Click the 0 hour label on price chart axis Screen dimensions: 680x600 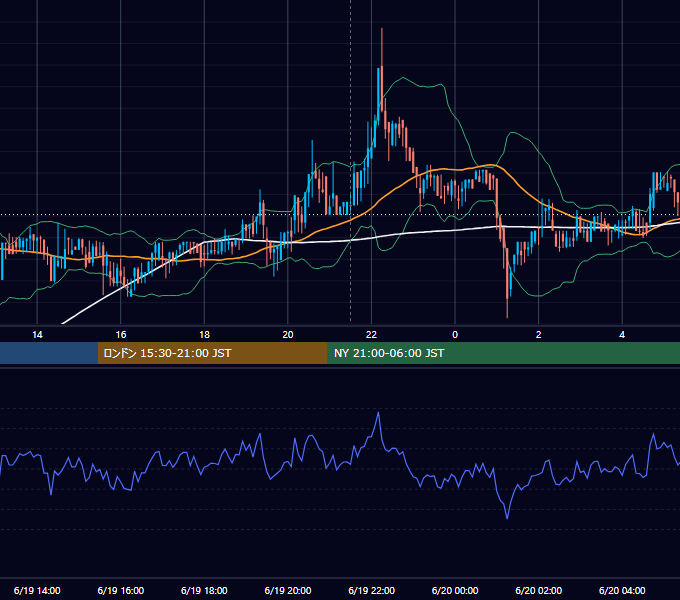click(x=455, y=335)
